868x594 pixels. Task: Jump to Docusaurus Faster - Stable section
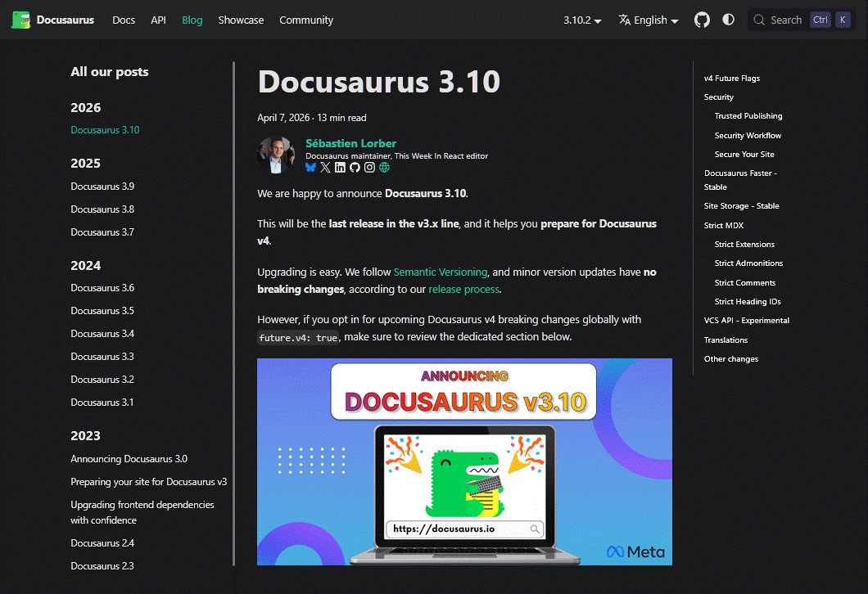point(741,180)
